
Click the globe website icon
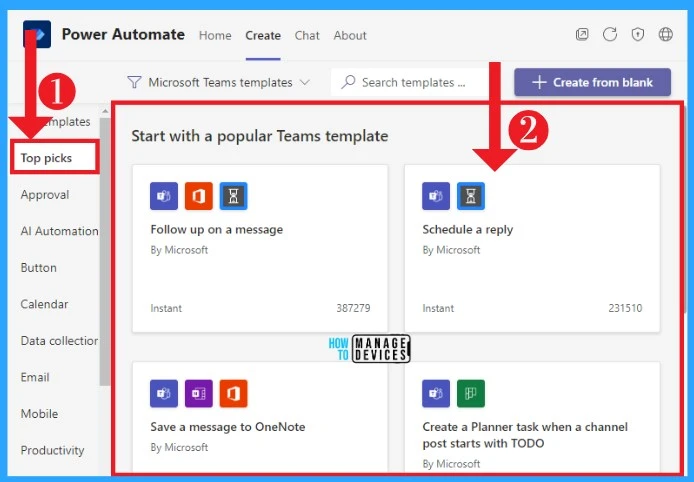tap(666, 35)
